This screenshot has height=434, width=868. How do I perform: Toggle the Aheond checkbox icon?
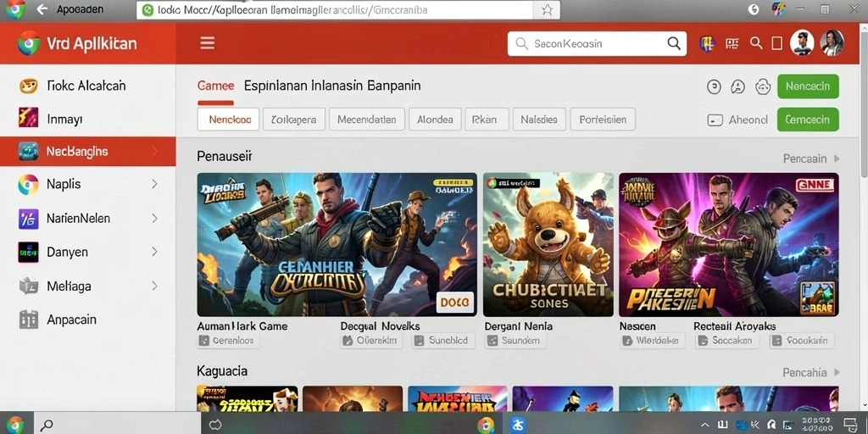pos(715,120)
